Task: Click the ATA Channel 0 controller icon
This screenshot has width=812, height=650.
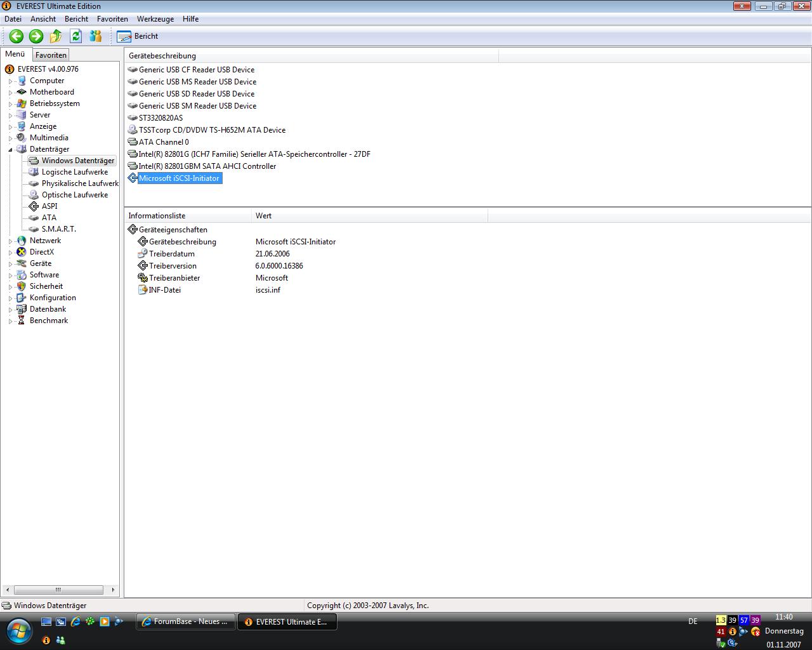Action: (x=133, y=142)
